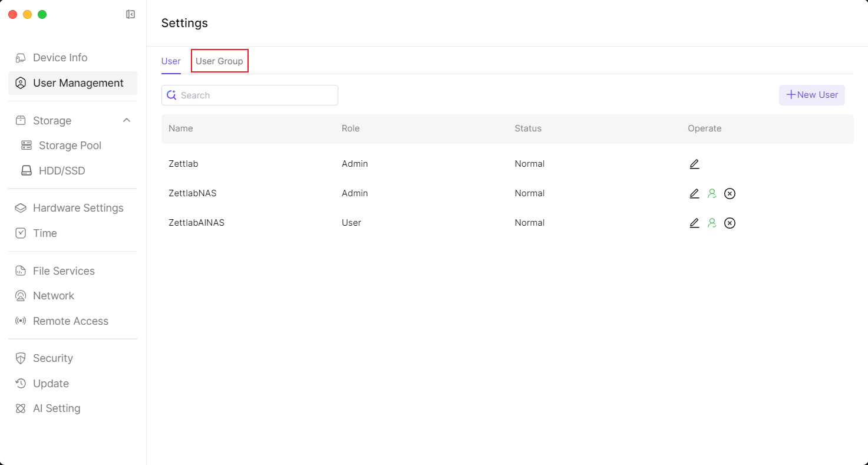
Task: Edit the ZettlabAINAS user with pencil icon
Action: pos(694,223)
